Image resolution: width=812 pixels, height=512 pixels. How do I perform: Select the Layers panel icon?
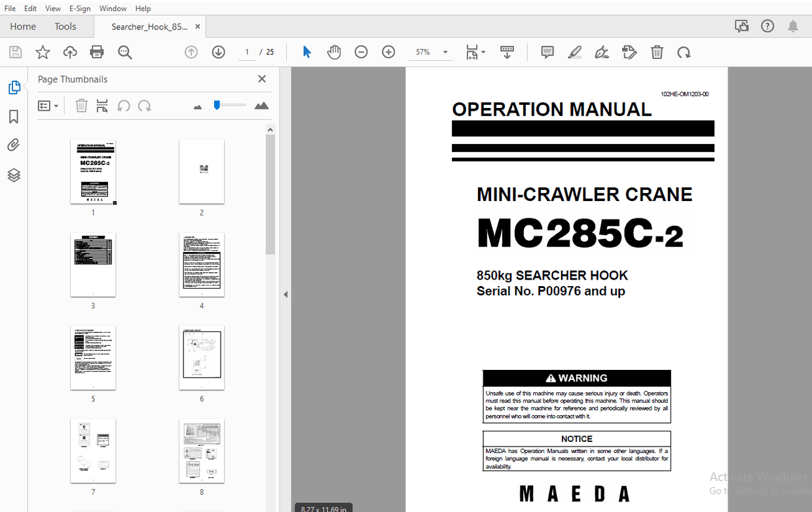[x=14, y=175]
